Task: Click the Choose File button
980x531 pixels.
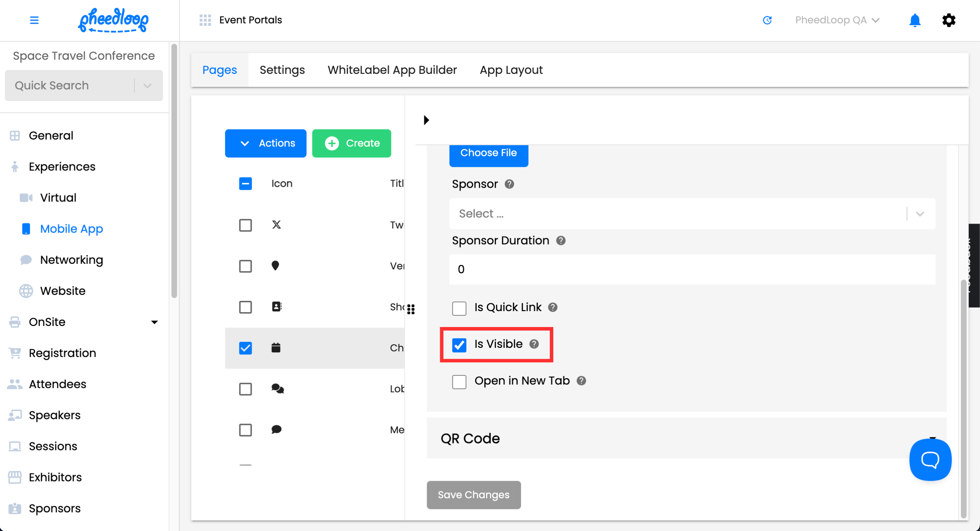Action: (x=489, y=155)
